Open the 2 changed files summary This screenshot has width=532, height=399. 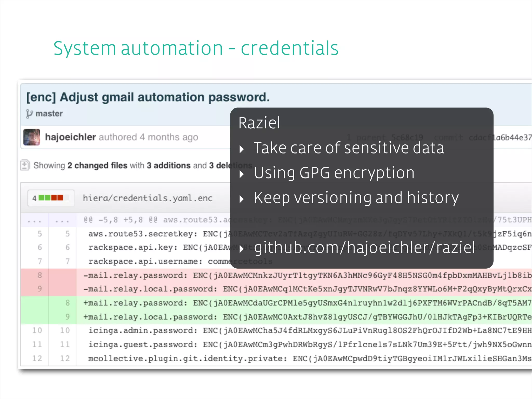click(97, 165)
